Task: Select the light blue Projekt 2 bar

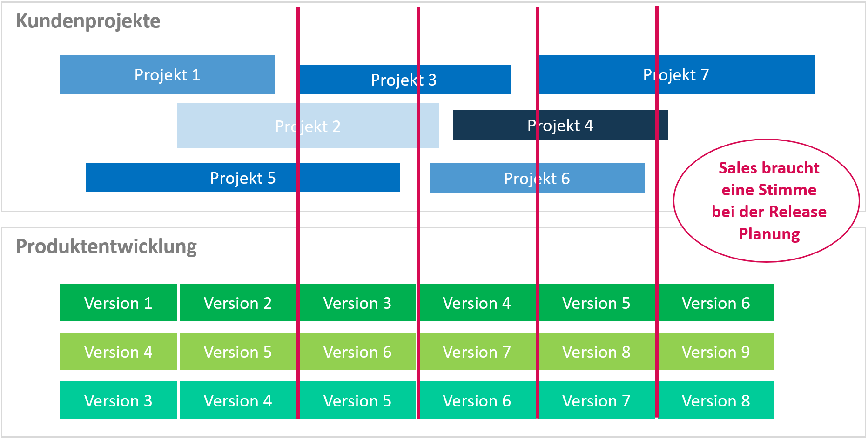Action: tap(308, 126)
